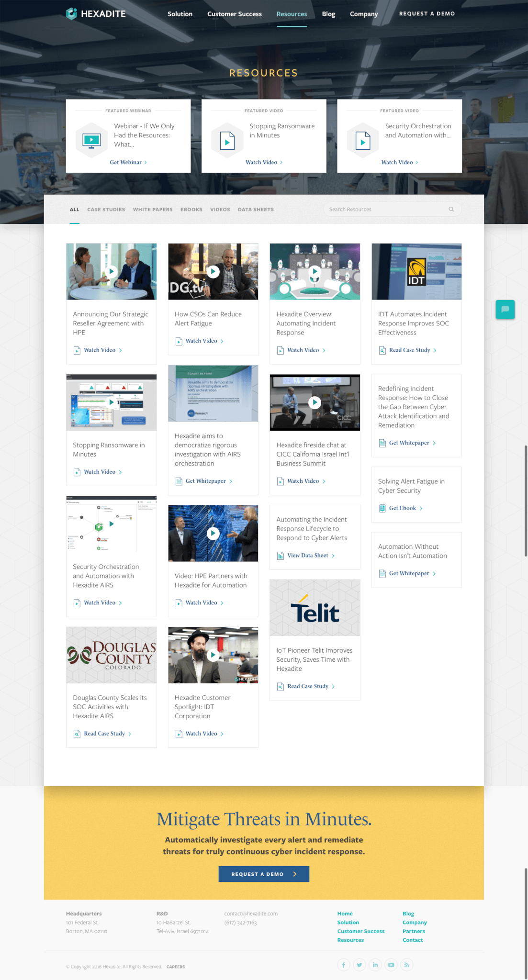Play the HPE Reseller Agreement video thumbnail
528x980 pixels.
tap(112, 271)
